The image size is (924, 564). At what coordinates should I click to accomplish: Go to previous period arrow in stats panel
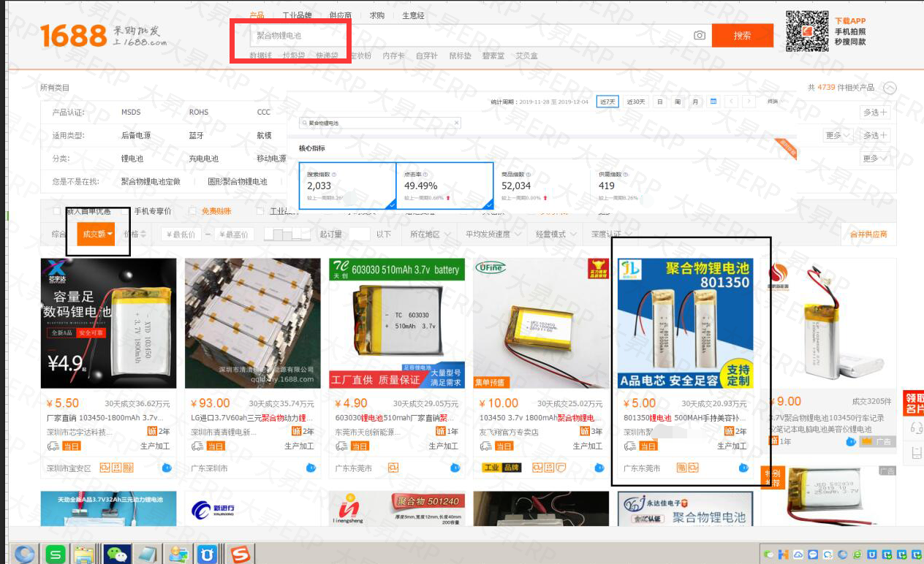(730, 102)
